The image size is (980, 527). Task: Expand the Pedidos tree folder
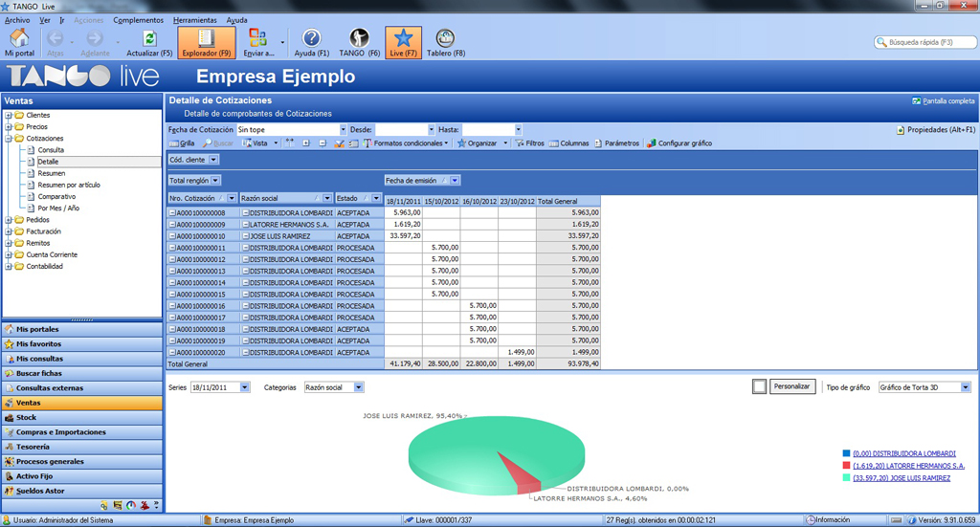pyautogui.click(x=9, y=220)
